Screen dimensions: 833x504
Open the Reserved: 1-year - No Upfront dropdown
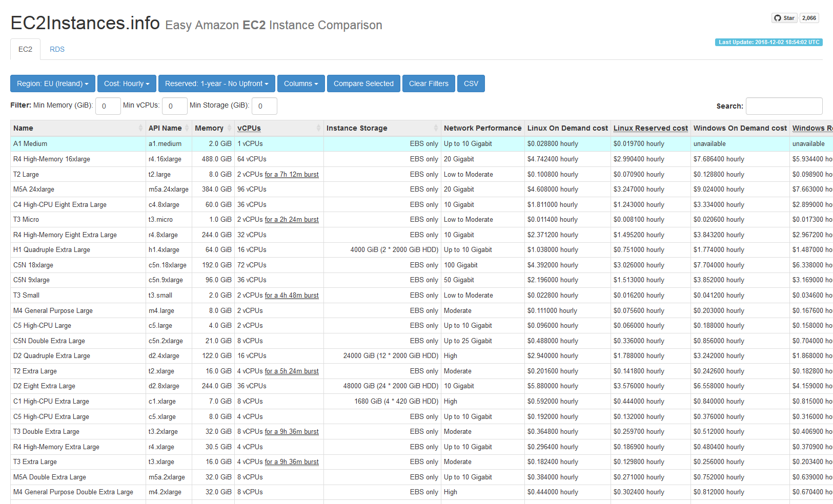pyautogui.click(x=217, y=83)
